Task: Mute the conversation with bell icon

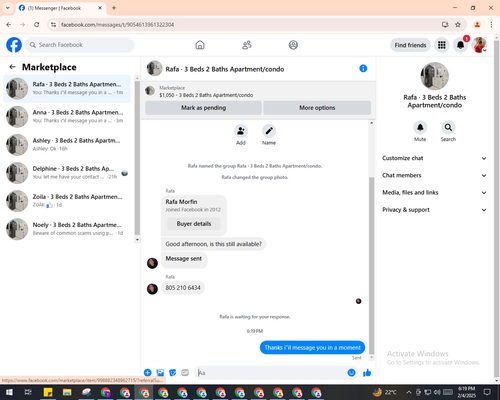Action: coord(420,127)
